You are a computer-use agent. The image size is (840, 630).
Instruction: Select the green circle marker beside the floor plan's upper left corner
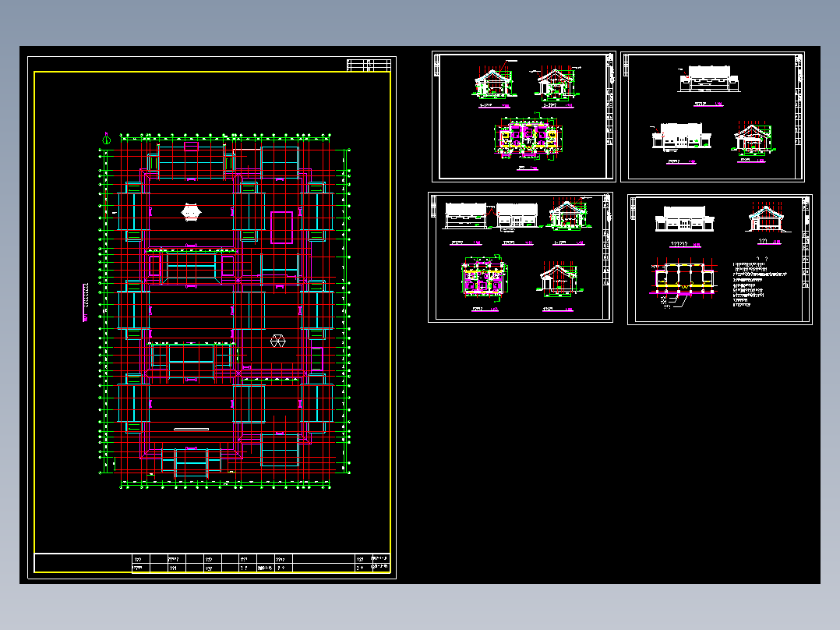tap(106, 140)
